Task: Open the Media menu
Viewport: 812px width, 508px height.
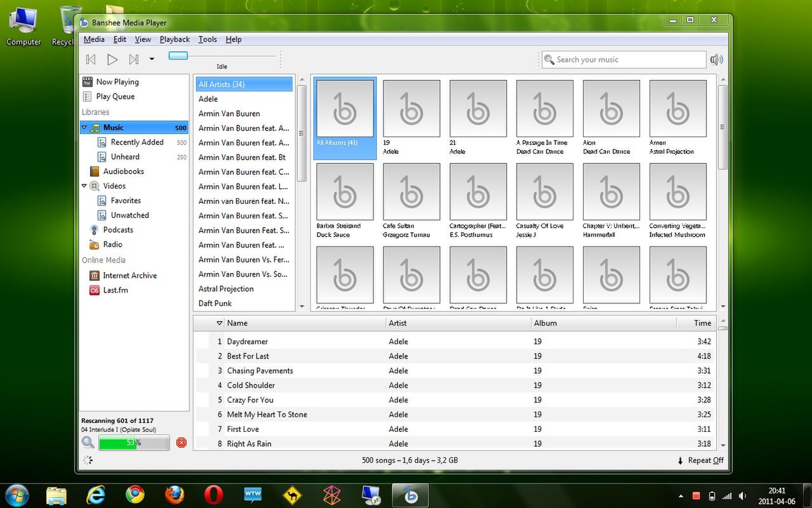Action: pos(94,39)
